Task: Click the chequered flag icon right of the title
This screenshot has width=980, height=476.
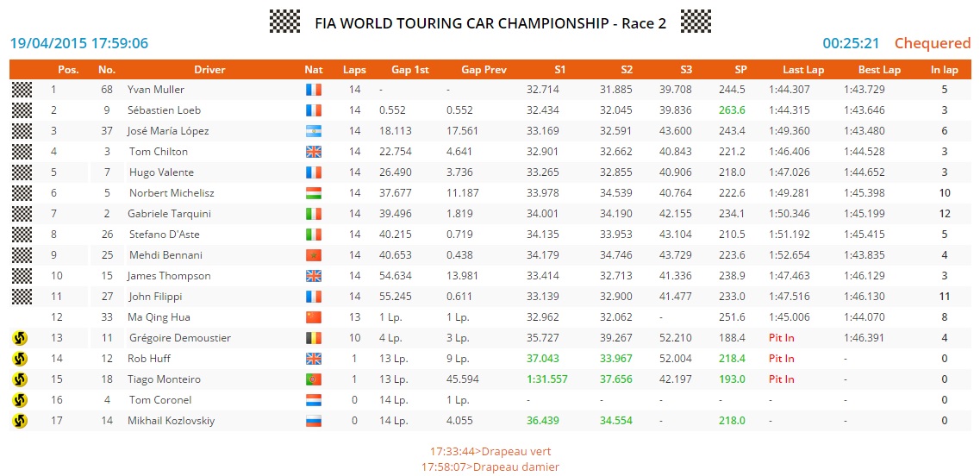Action: 696,22
